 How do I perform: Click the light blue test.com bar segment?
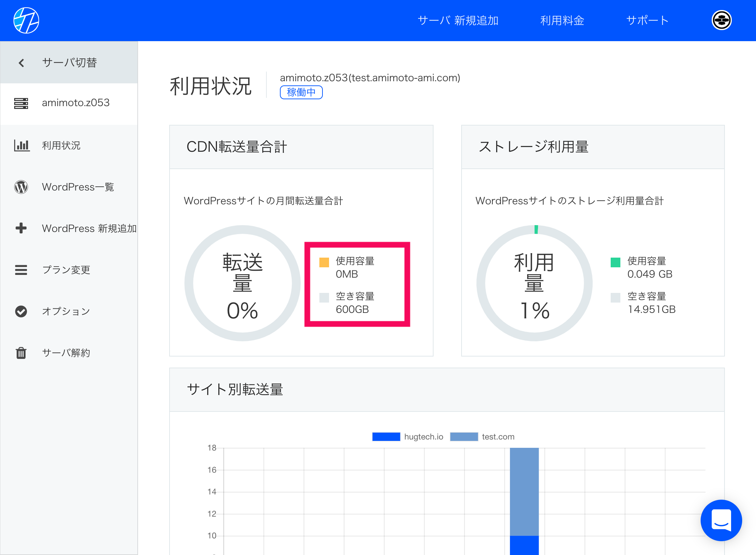pyautogui.click(x=524, y=492)
